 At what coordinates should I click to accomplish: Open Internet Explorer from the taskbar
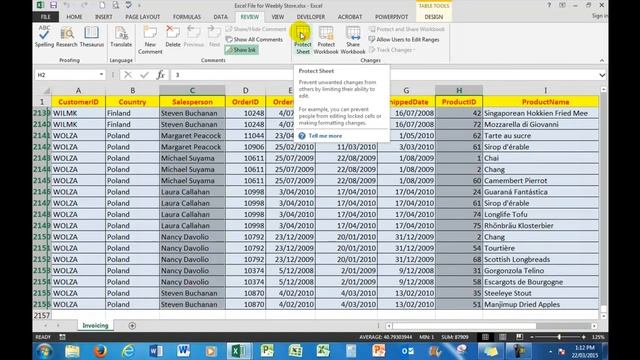pos(128,351)
